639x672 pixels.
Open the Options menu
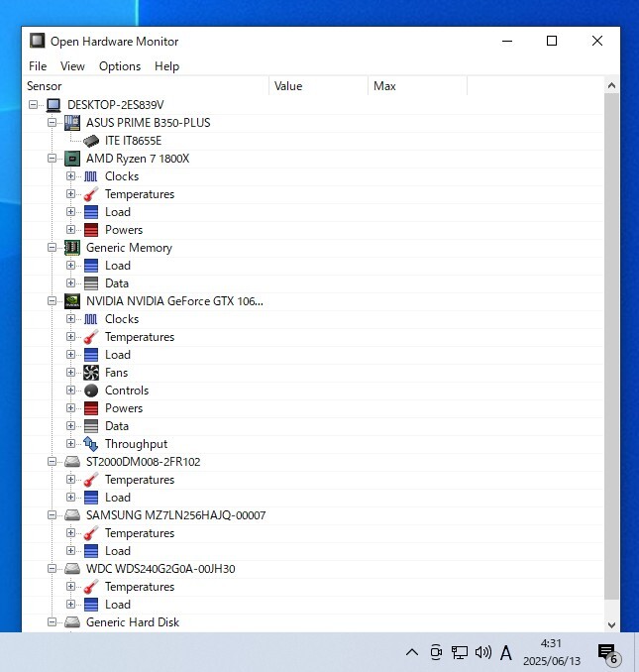pos(120,66)
